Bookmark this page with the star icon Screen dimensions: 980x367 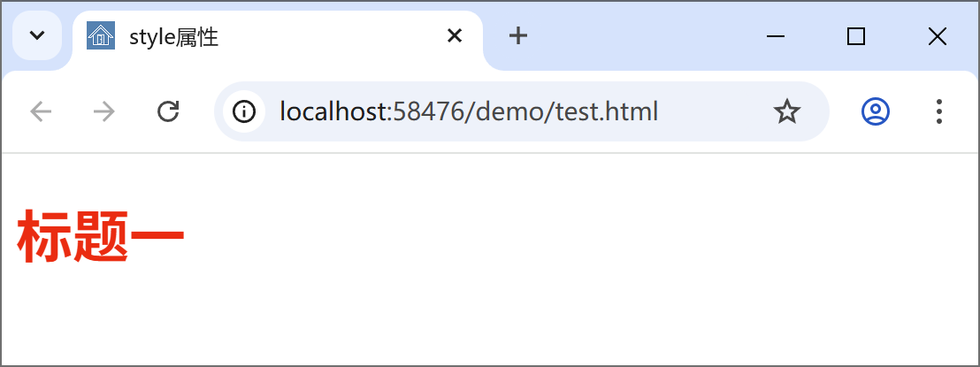pos(786,112)
